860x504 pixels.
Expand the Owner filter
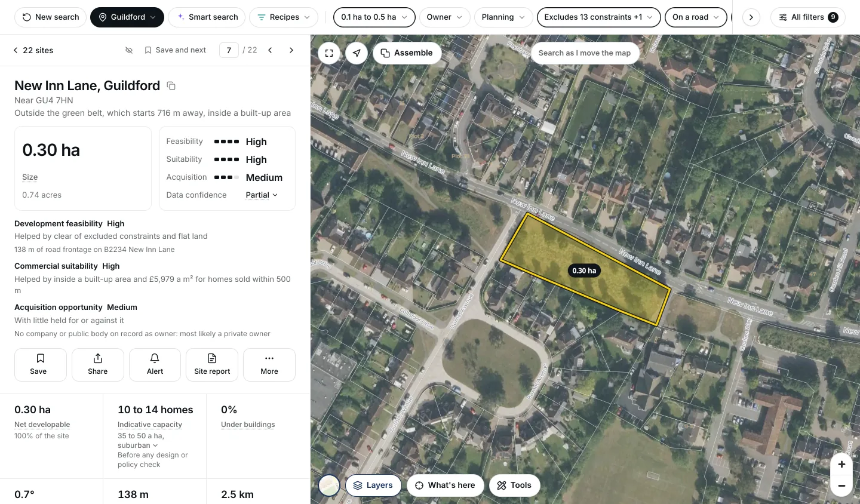coord(445,17)
